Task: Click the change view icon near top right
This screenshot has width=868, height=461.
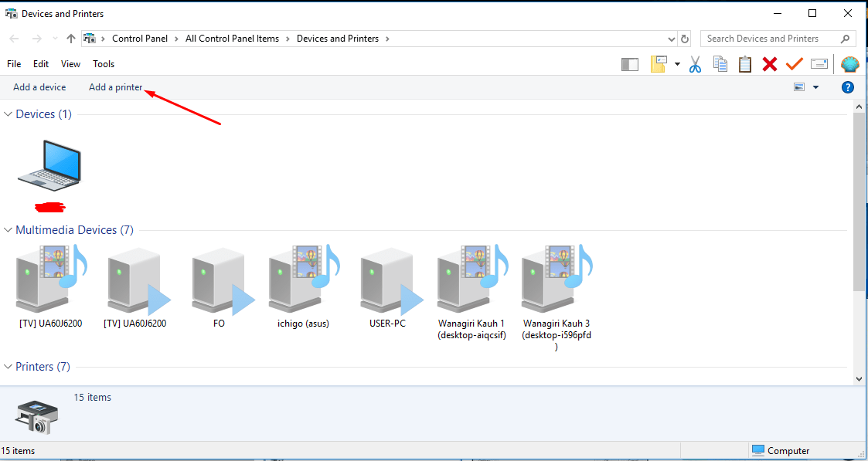Action: (x=798, y=86)
